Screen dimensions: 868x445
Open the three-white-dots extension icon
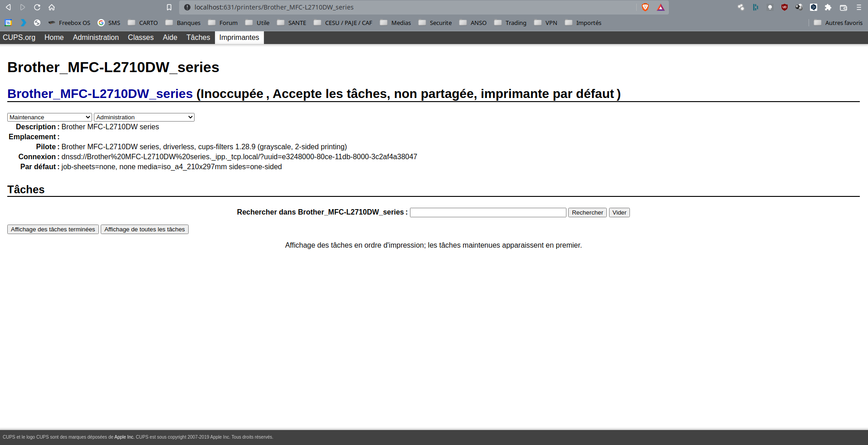741,7
